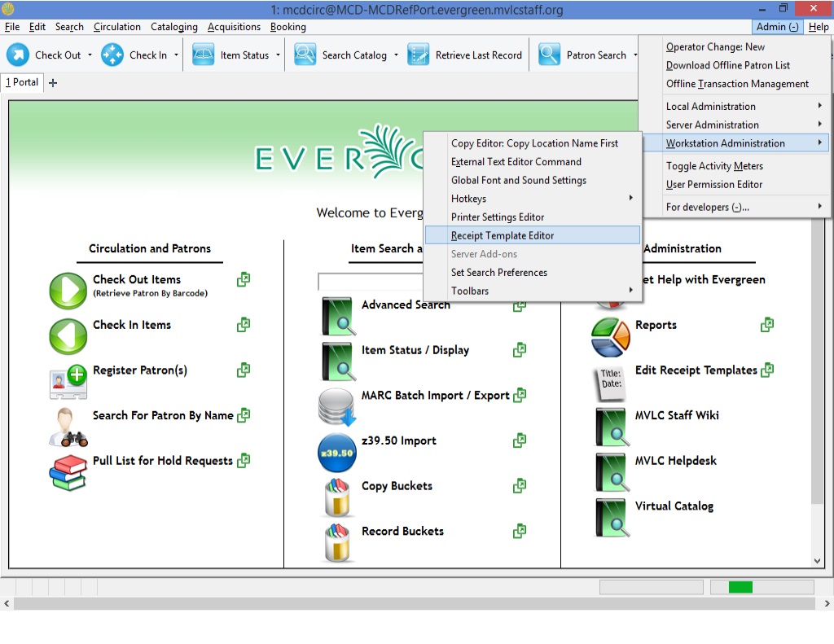This screenshot has height=644, width=834.
Task: Expand the Item Status dropdown arrow
Action: [x=278, y=55]
